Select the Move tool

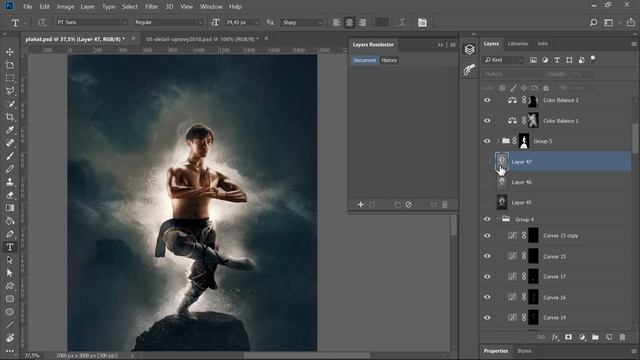[10, 52]
